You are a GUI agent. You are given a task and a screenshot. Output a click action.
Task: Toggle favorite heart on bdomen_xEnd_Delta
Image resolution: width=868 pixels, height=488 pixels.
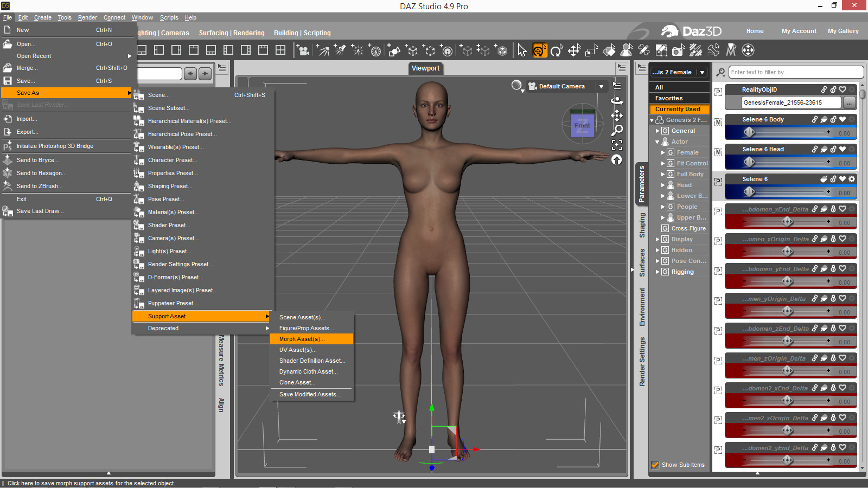tap(843, 209)
